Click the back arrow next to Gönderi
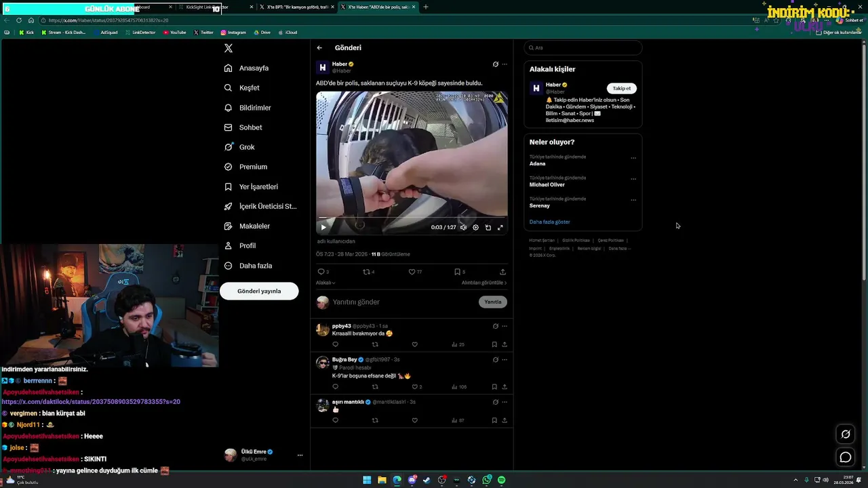The height and width of the screenshot is (488, 868). [319, 48]
